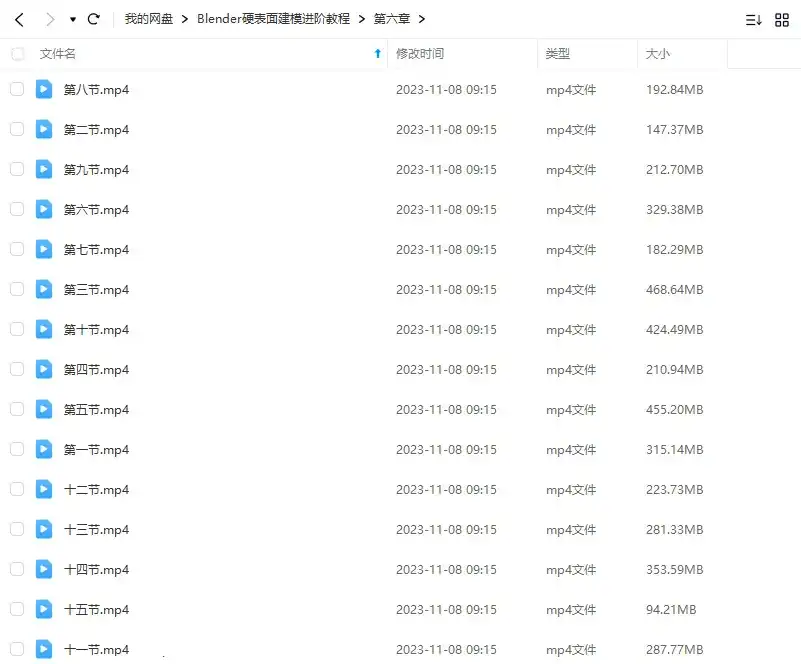Expand the chevron after 第六章 breadcrumb

point(422,19)
